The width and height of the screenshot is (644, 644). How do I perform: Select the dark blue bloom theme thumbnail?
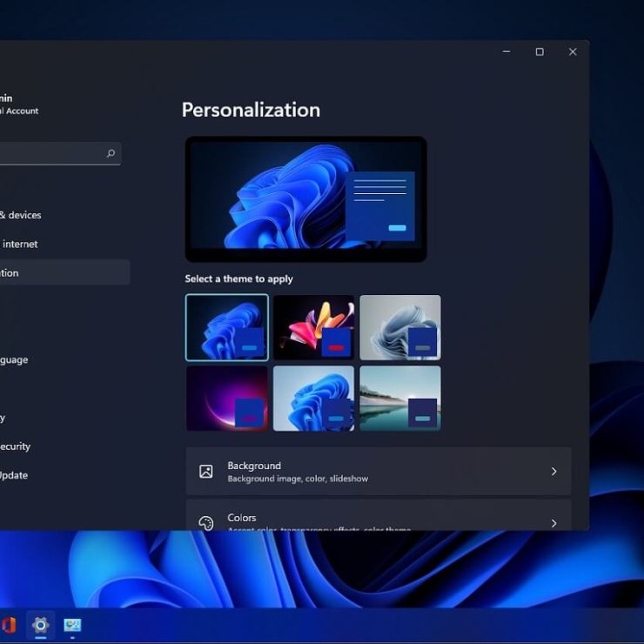click(227, 327)
